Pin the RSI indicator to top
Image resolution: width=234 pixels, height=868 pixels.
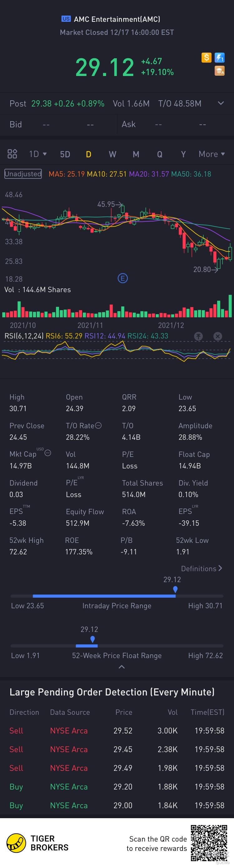198,336
